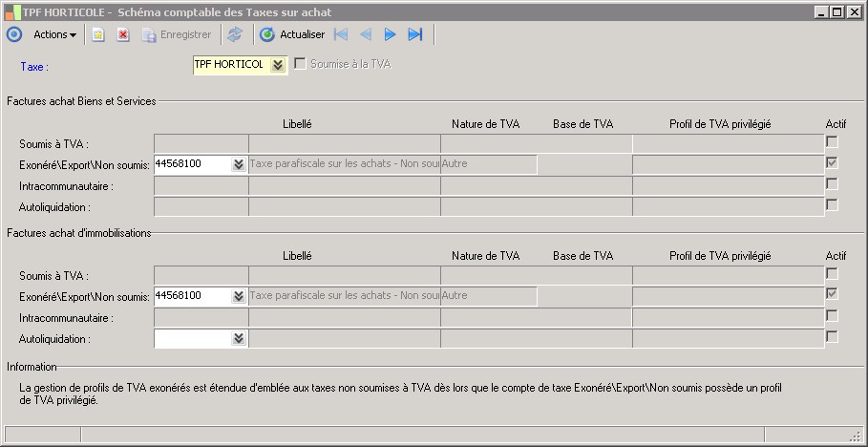Toggle Actif for Soumis à TVA in Biens et Services
Image resolution: width=868 pixels, height=447 pixels.
[x=832, y=141]
